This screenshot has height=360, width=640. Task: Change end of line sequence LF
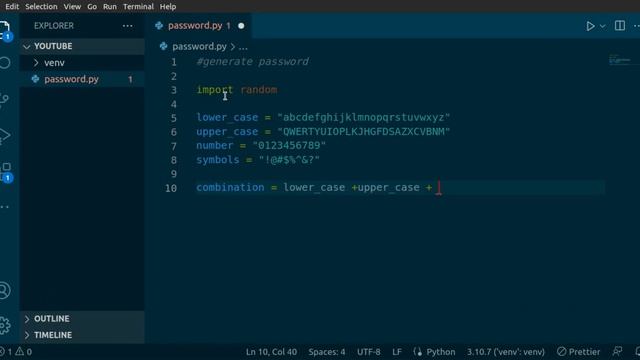click(x=397, y=351)
